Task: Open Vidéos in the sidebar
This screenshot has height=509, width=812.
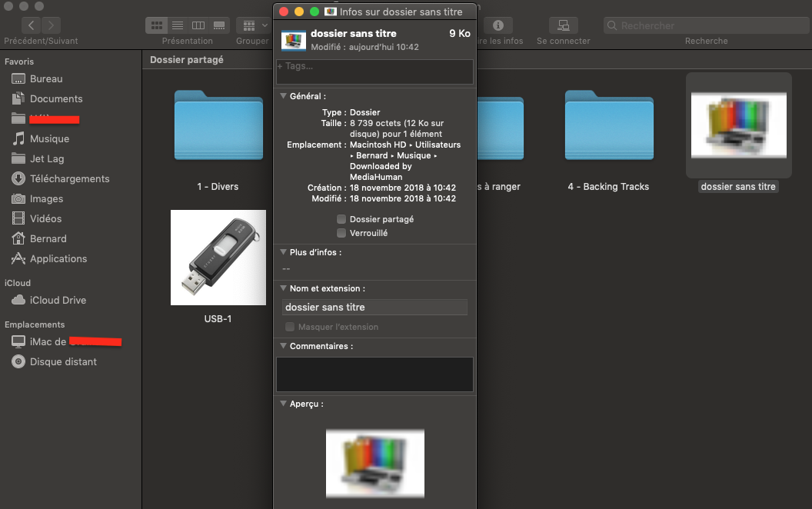Action: pos(37,218)
